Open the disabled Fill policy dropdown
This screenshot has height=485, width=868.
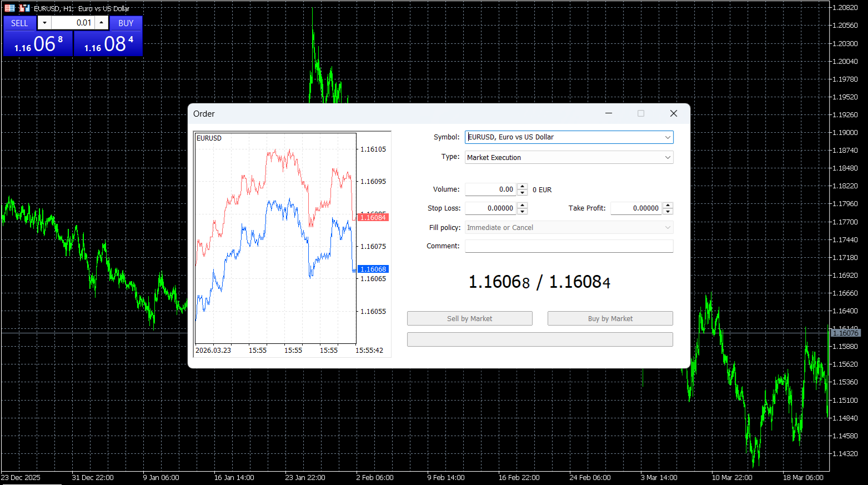coord(569,227)
